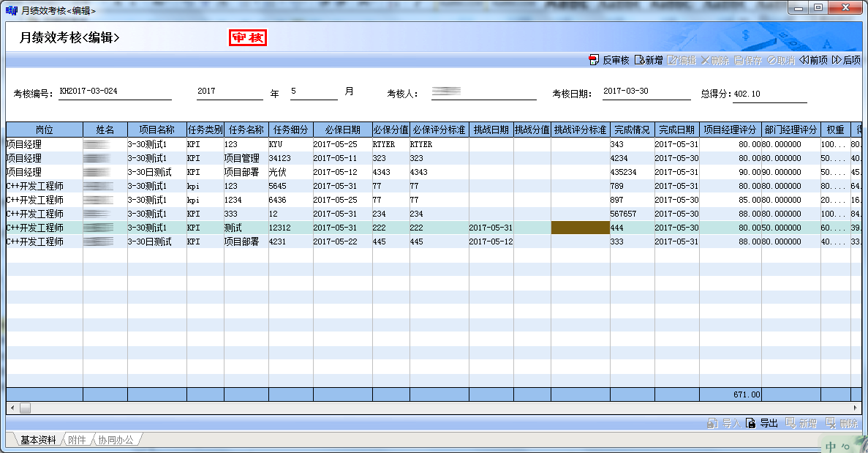Click the 保存 save toolbar icon
868x453 pixels.
coord(739,60)
